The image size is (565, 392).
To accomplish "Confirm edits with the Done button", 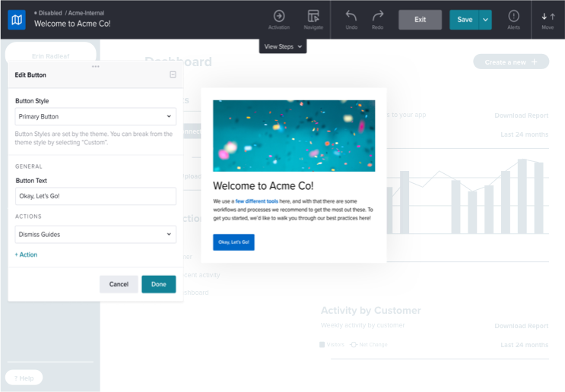I will pos(158,284).
